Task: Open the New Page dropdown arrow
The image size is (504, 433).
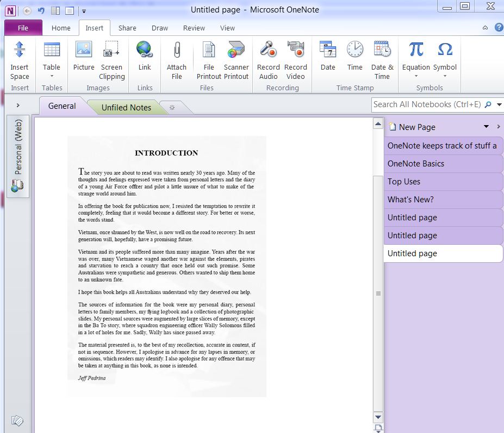Action: point(486,126)
